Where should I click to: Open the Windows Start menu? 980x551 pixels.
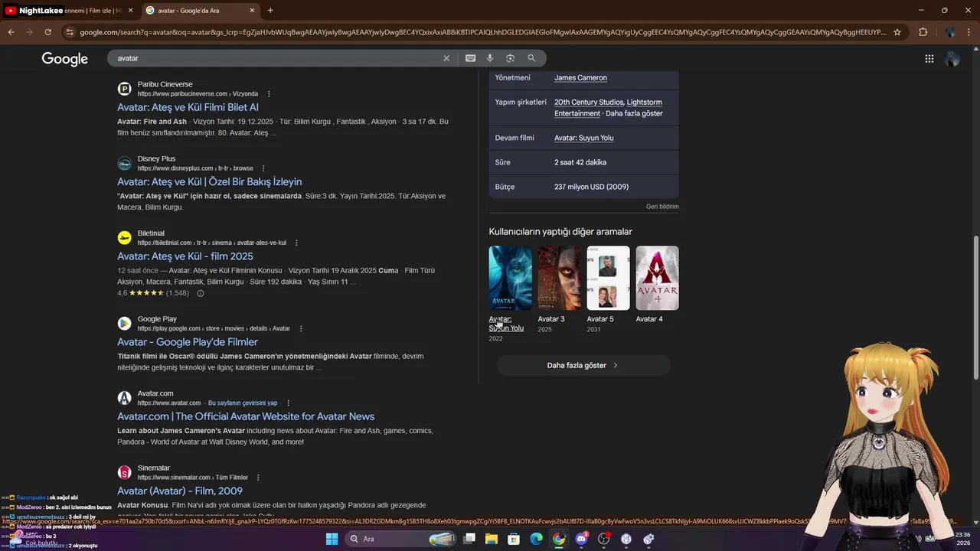coord(332,539)
